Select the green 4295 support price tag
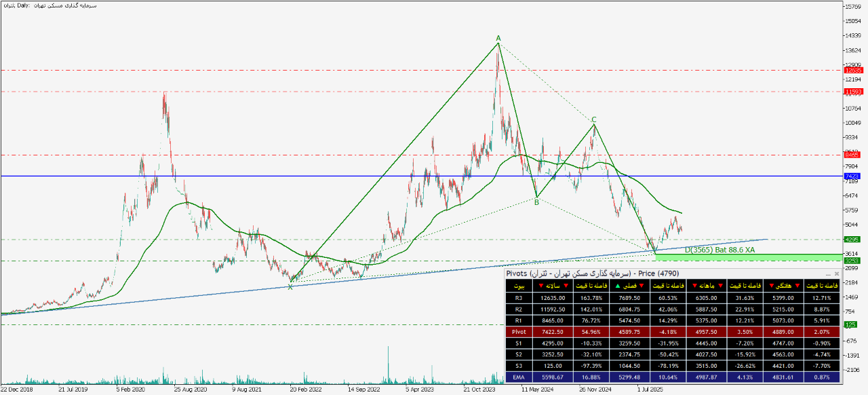The width and height of the screenshot is (868, 395). (852, 240)
